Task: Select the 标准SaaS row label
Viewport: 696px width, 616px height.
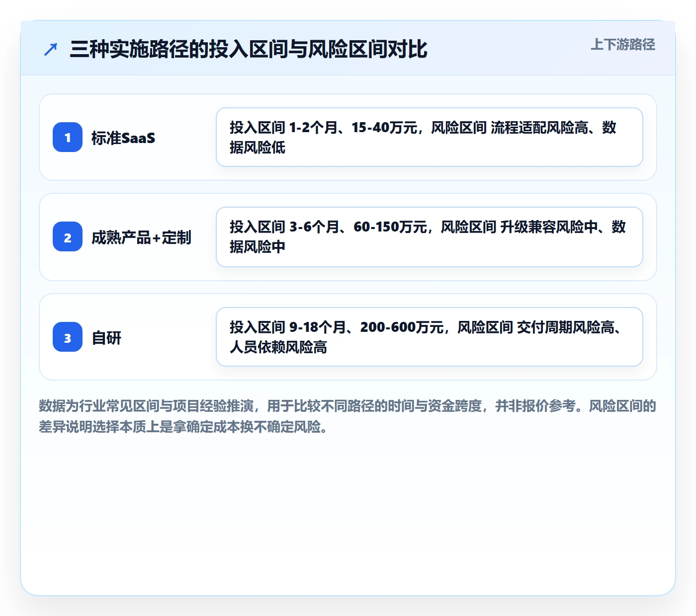Action: pos(123,138)
